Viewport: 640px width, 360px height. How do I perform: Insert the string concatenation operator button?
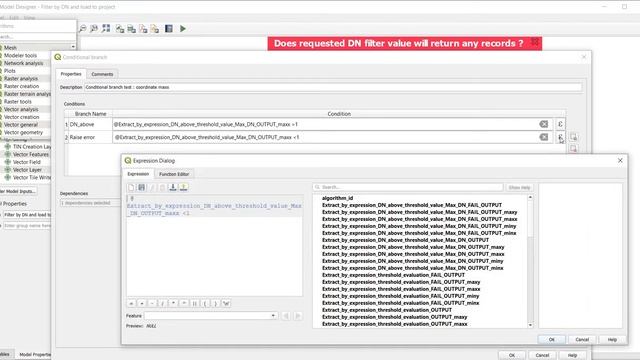[194, 303]
